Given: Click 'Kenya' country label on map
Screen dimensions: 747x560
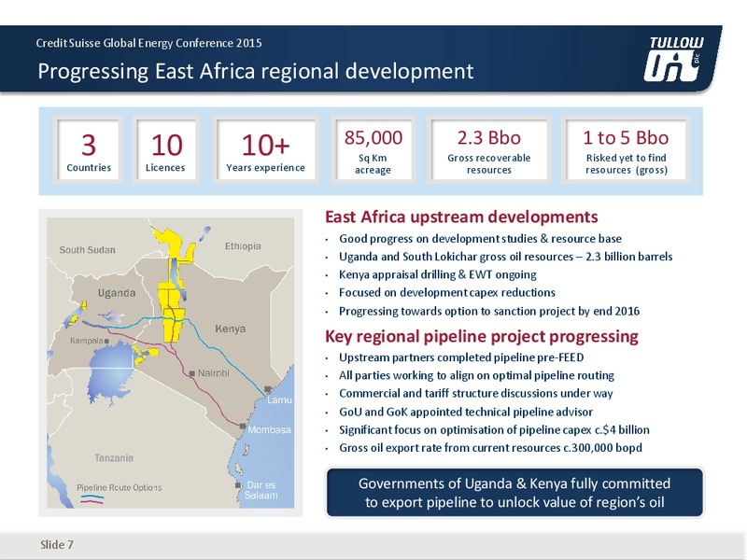Looking at the screenshot, I should (x=230, y=329).
